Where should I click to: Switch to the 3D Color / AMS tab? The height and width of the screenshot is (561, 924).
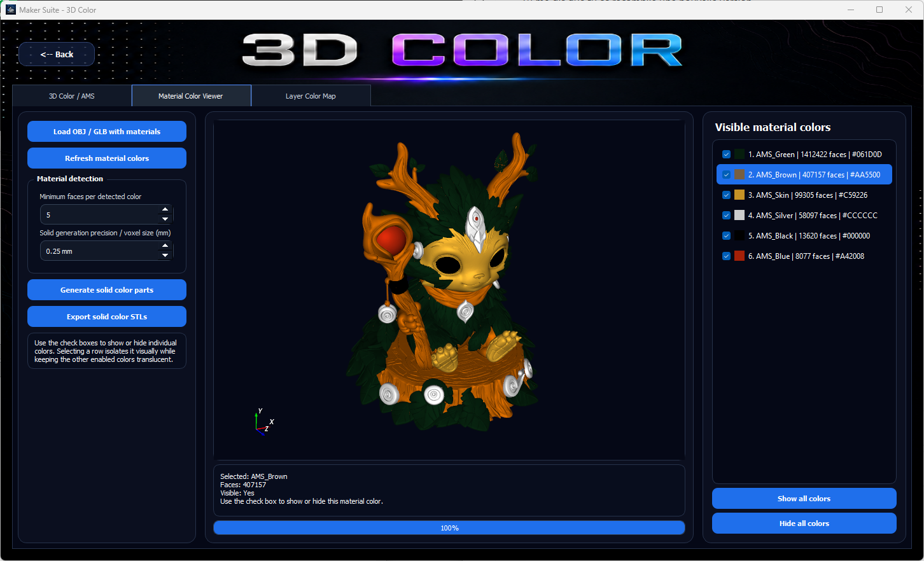point(72,96)
